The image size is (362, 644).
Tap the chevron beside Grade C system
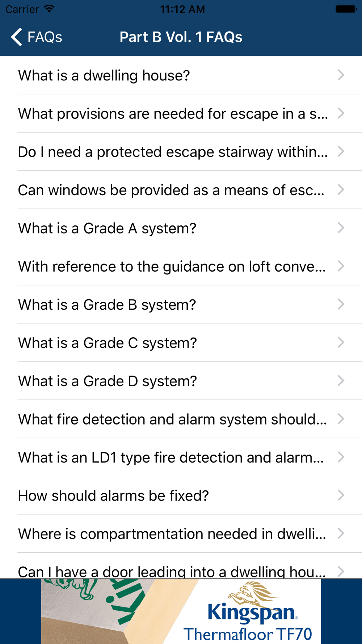coord(341,342)
